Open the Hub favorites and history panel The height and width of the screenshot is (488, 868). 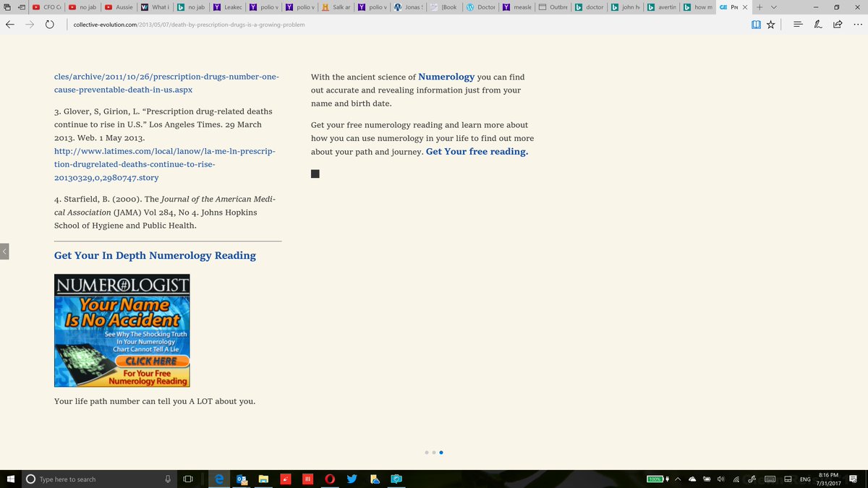click(x=798, y=24)
